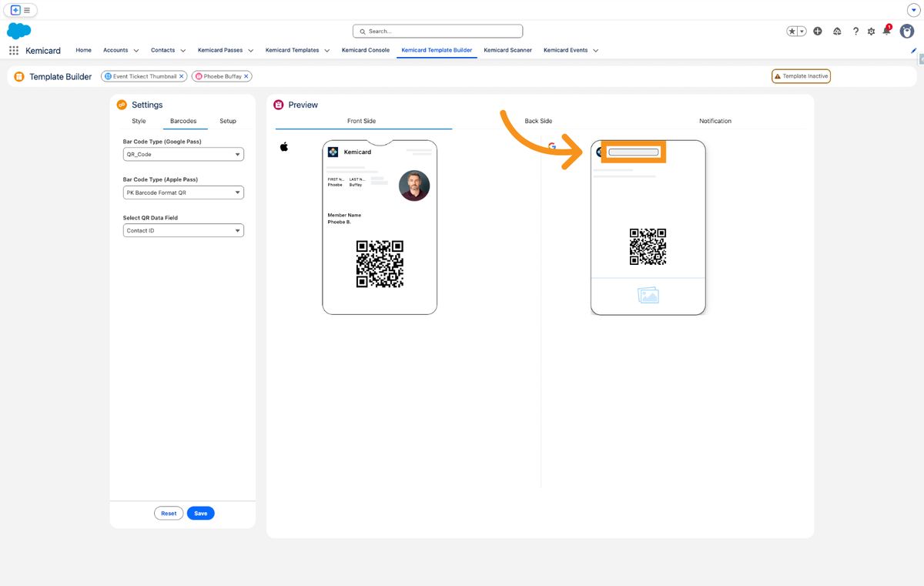
Task: Remove the Phoebe Buffay pill
Action: (246, 76)
